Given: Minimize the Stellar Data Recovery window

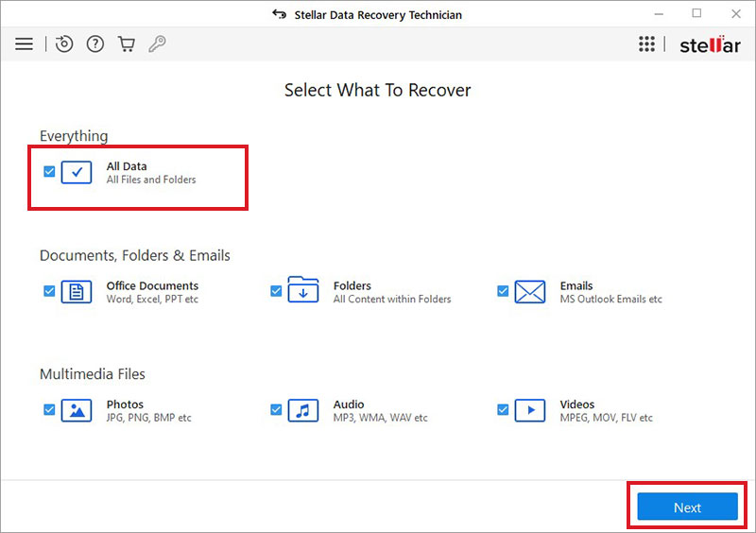Looking at the screenshot, I should 659,14.
